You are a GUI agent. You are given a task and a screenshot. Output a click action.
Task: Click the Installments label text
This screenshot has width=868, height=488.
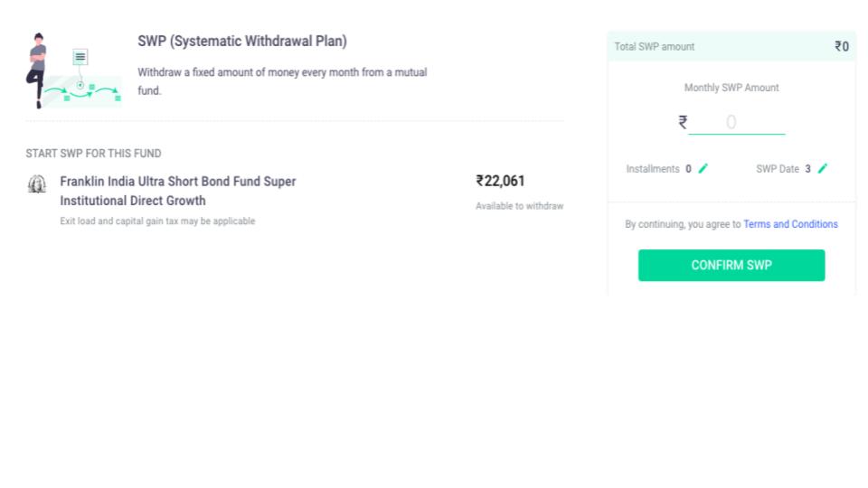point(653,169)
